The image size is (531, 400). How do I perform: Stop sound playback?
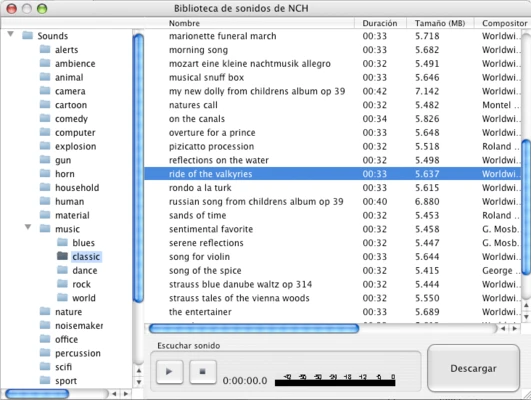click(203, 372)
